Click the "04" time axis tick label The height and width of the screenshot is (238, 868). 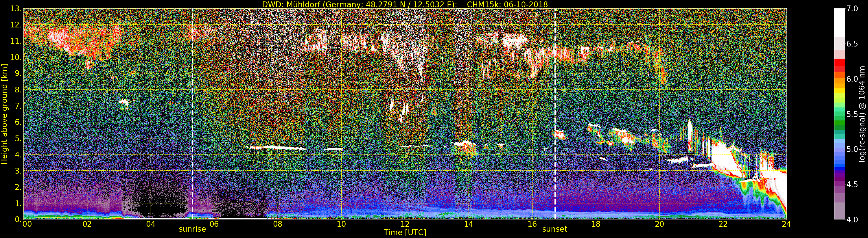(x=151, y=224)
